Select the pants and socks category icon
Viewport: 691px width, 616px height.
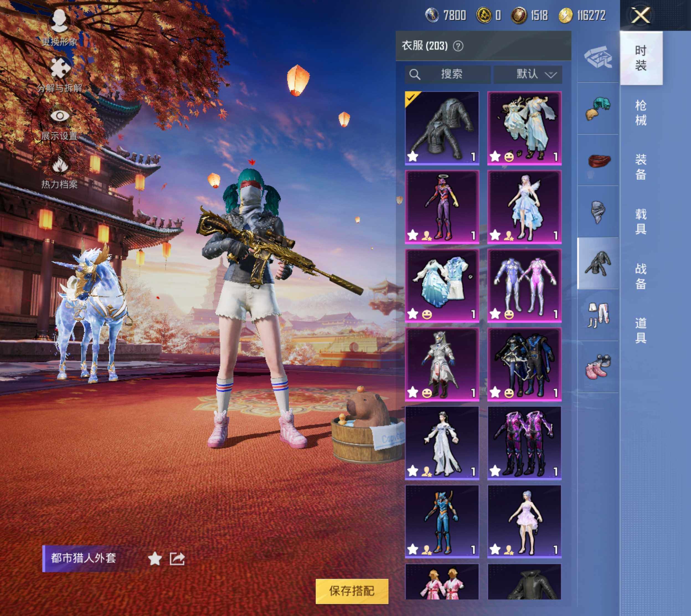point(598,315)
